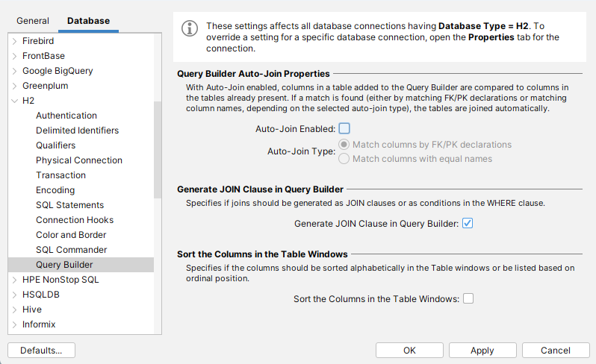This screenshot has height=364, width=596.
Task: Select Physical Connection in tree
Action: pos(79,160)
